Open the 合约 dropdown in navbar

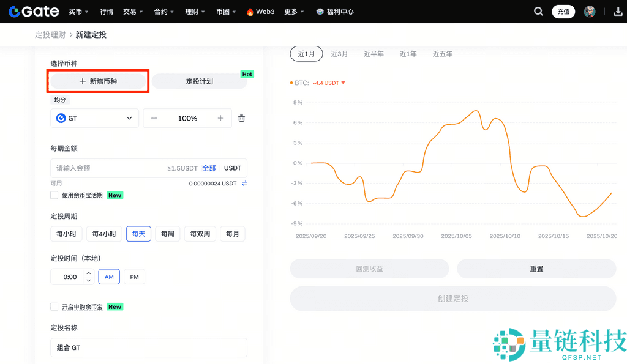(x=163, y=11)
